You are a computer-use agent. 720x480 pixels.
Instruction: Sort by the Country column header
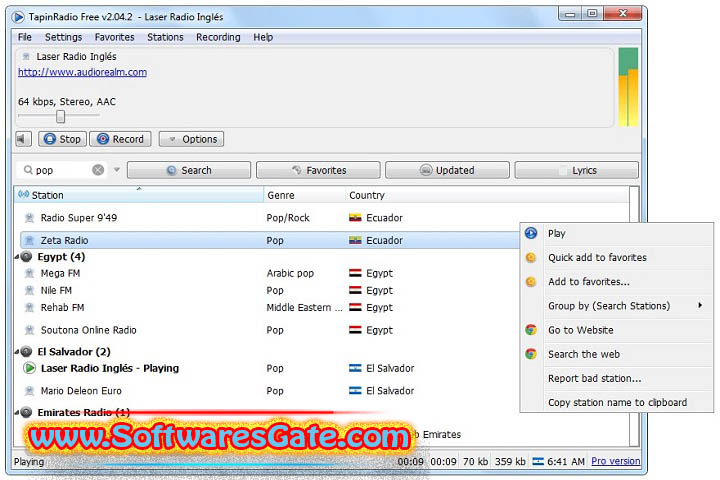487,195
